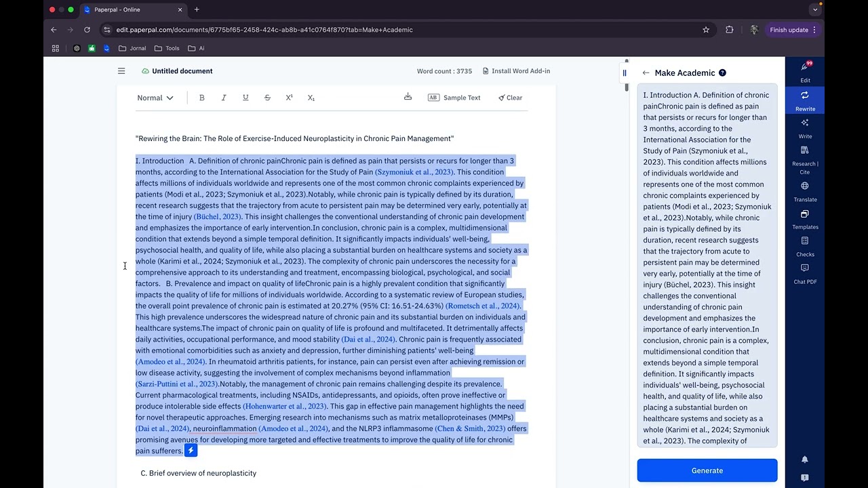Open the Translate sidebar tool
Image resolution: width=868 pixels, height=488 pixels.
point(805,190)
